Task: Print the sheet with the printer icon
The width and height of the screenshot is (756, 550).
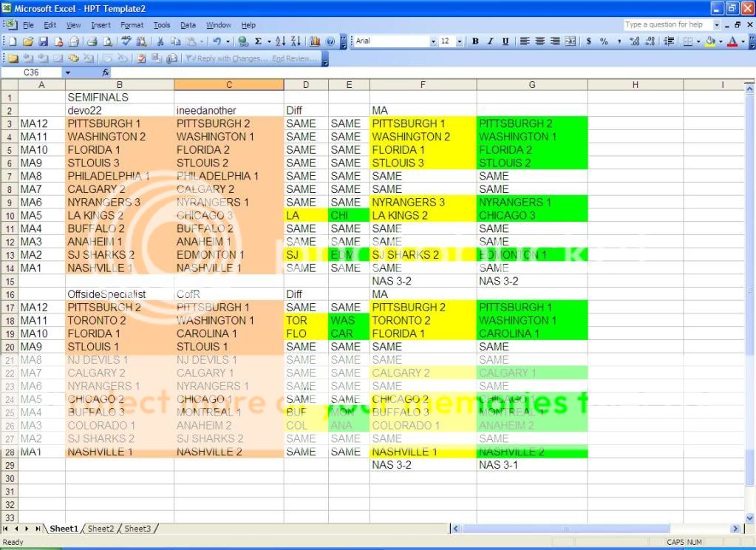Action: coord(92,41)
